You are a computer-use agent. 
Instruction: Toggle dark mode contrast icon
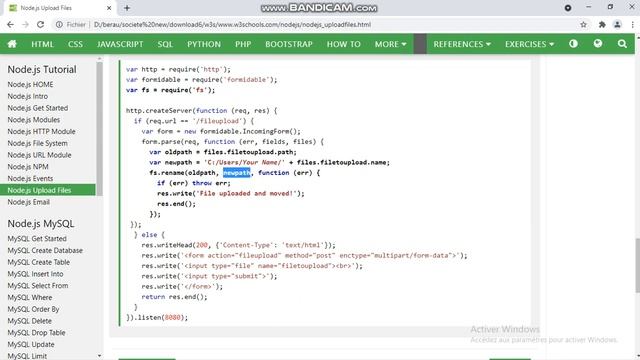coord(573,44)
